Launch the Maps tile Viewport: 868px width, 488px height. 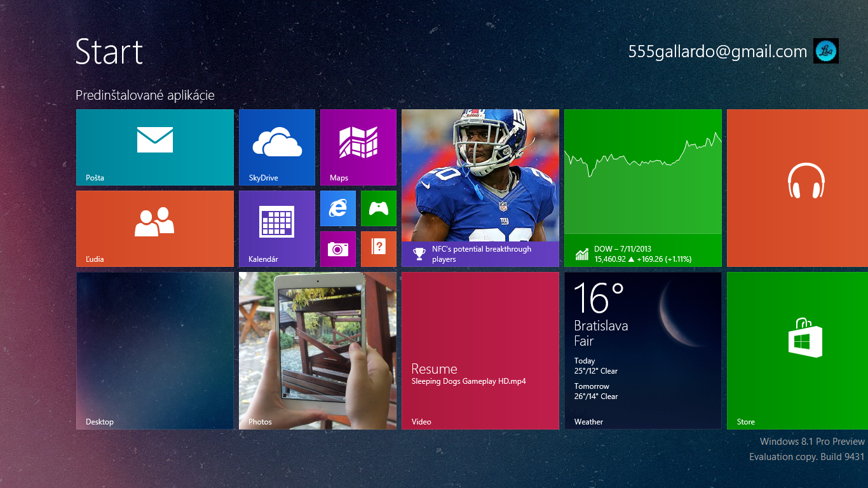point(358,147)
